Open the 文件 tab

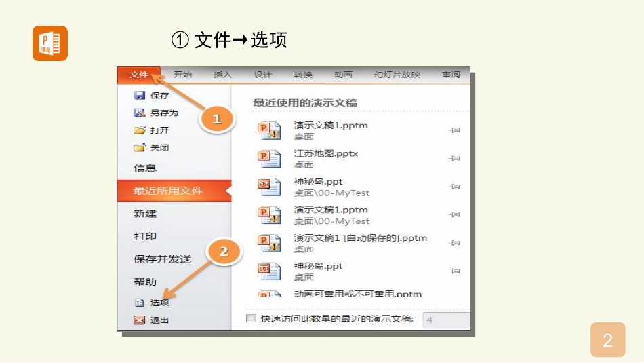point(139,75)
